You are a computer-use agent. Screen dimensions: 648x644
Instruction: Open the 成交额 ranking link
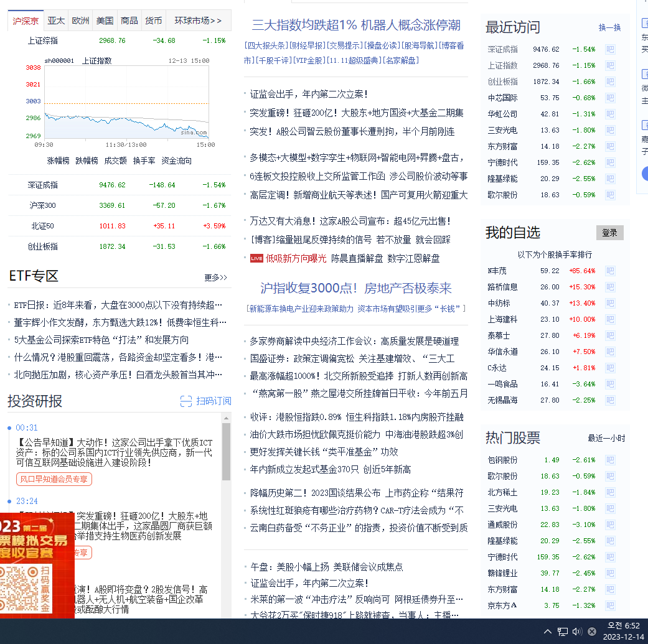[x=115, y=161]
